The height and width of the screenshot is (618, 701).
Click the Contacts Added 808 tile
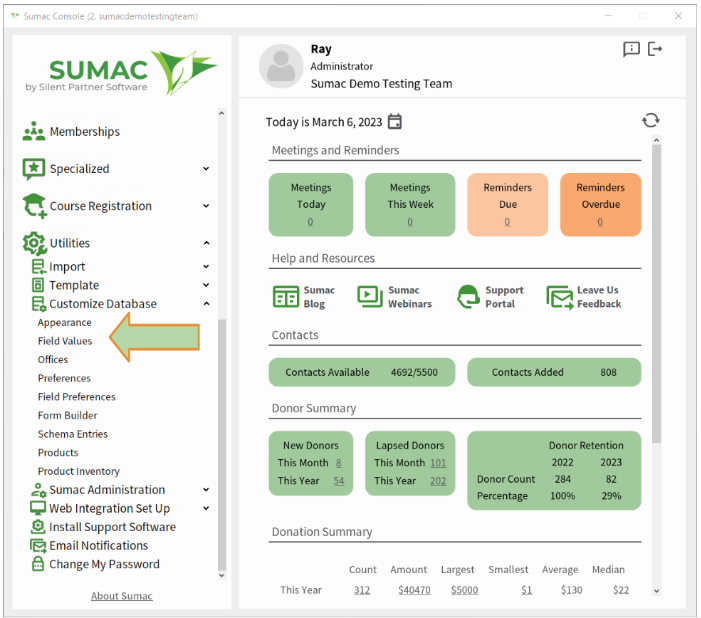(x=554, y=372)
